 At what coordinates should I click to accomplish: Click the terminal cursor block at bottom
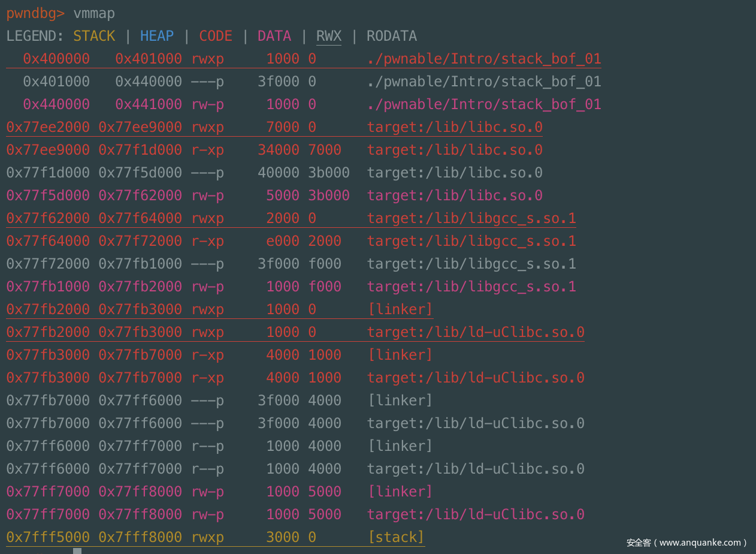[77, 551]
